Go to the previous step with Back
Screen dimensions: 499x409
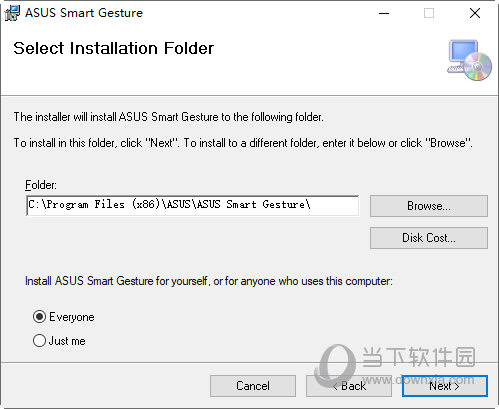click(349, 386)
